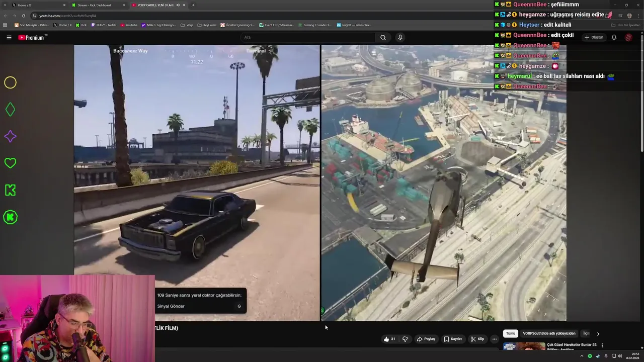This screenshot has height=362, width=644.
Task: Open the Burning Crusade bookmark
Action: pos(314,25)
